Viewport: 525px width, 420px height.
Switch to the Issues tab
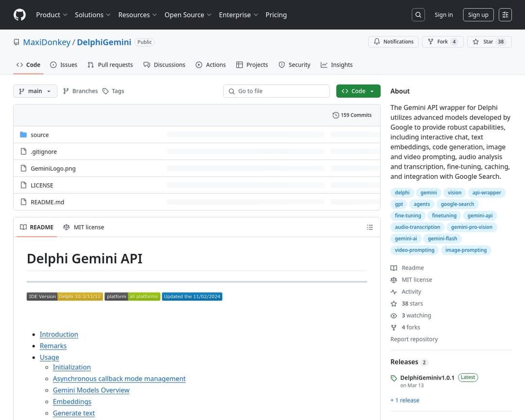64,65
